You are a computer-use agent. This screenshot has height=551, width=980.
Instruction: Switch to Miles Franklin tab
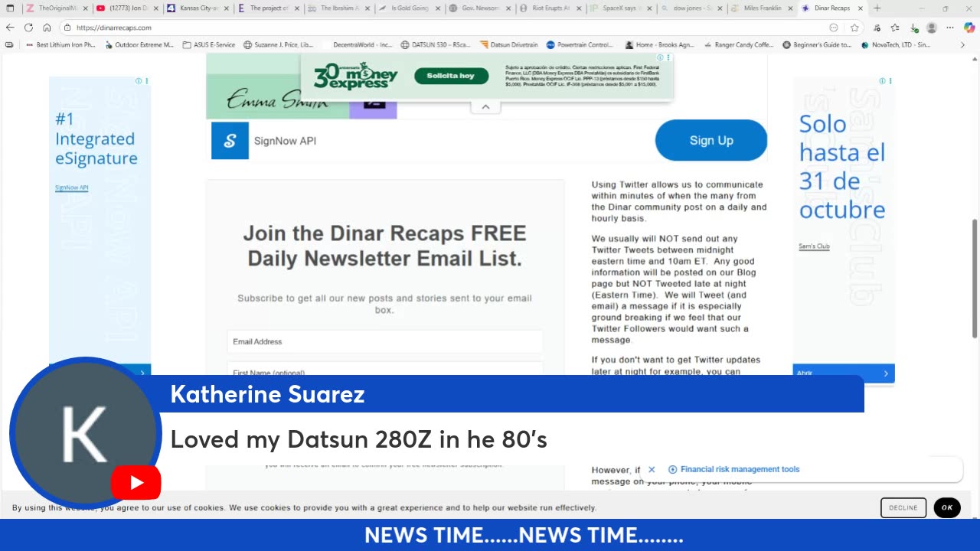point(761,8)
